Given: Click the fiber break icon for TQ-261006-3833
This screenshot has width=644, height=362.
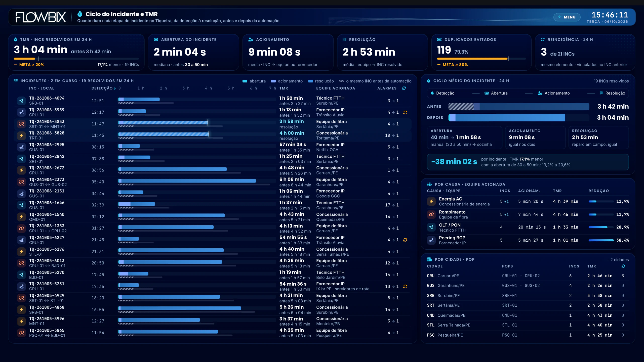Looking at the screenshot, I should 21,124.
